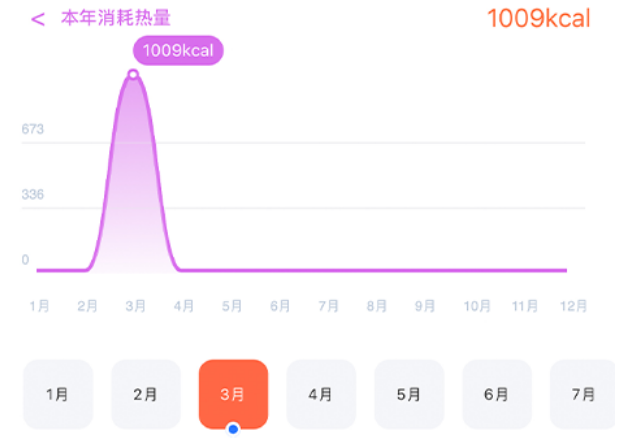Click the peak data point circle on the chart
Image resolution: width=618 pixels, height=440 pixels.
[133, 74]
